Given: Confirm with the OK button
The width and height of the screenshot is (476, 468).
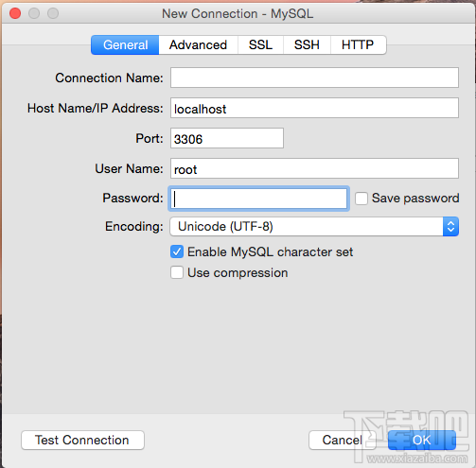Looking at the screenshot, I should click(x=422, y=440).
